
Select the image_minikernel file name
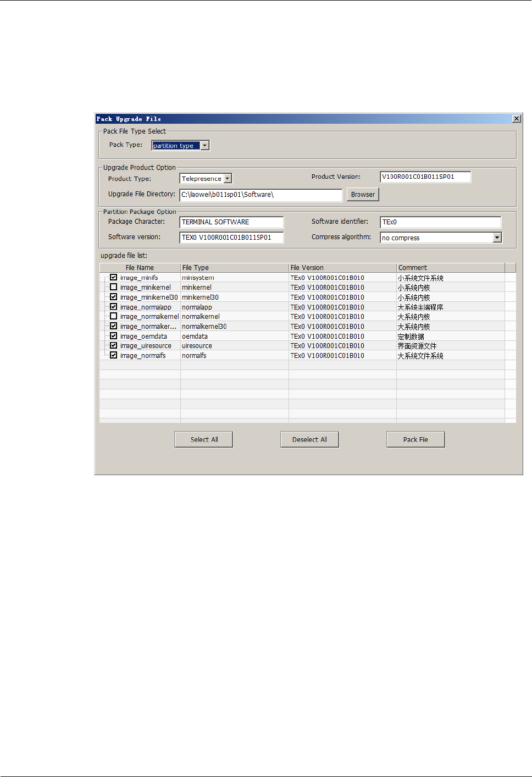coord(146,288)
